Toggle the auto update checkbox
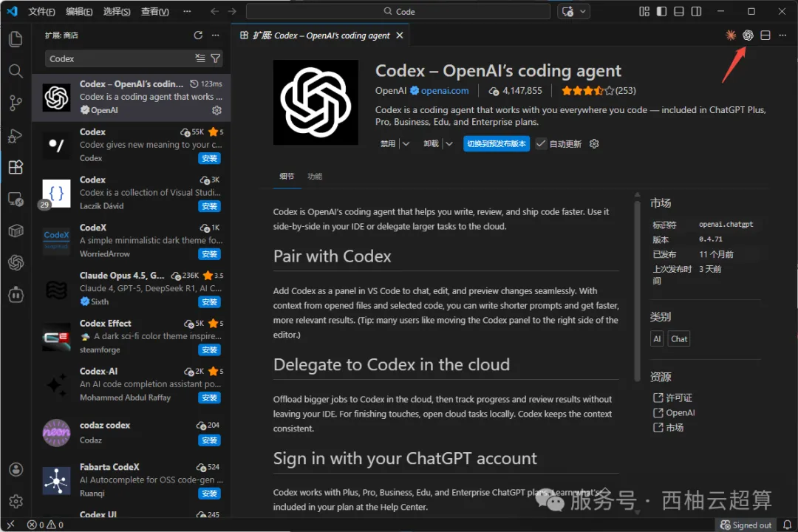Screen dimensions: 798x532 [540, 143]
